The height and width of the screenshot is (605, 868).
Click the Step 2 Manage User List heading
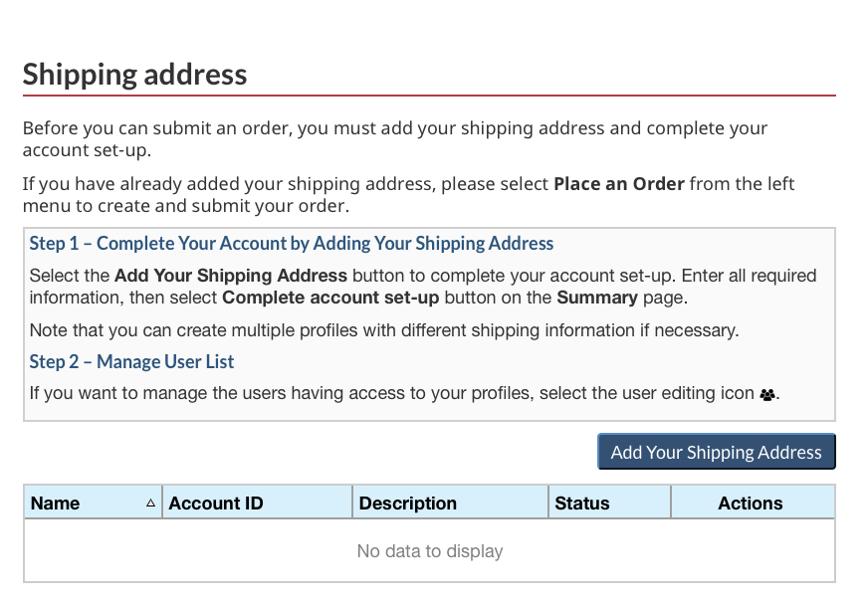point(131,362)
